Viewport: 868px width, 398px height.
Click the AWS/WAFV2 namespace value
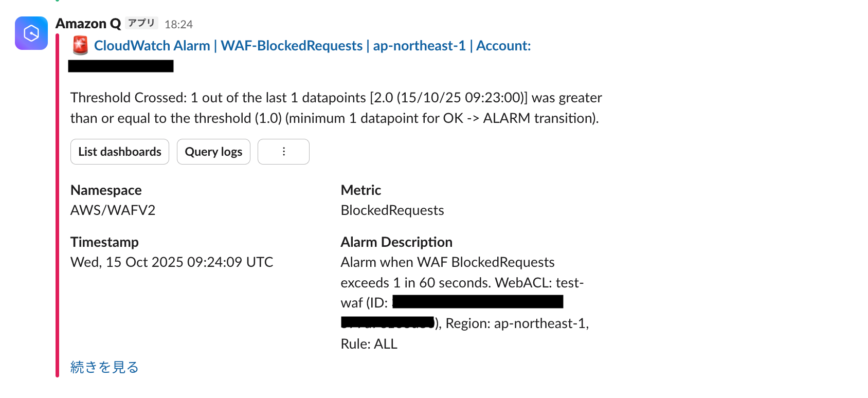tap(113, 210)
